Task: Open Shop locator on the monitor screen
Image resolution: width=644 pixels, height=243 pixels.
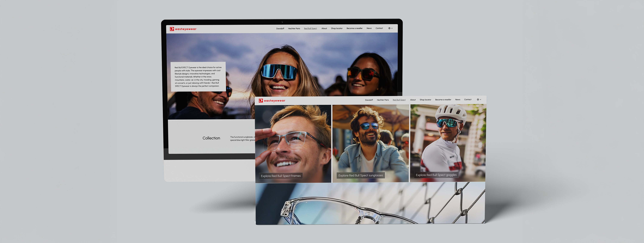Action: pyautogui.click(x=337, y=29)
